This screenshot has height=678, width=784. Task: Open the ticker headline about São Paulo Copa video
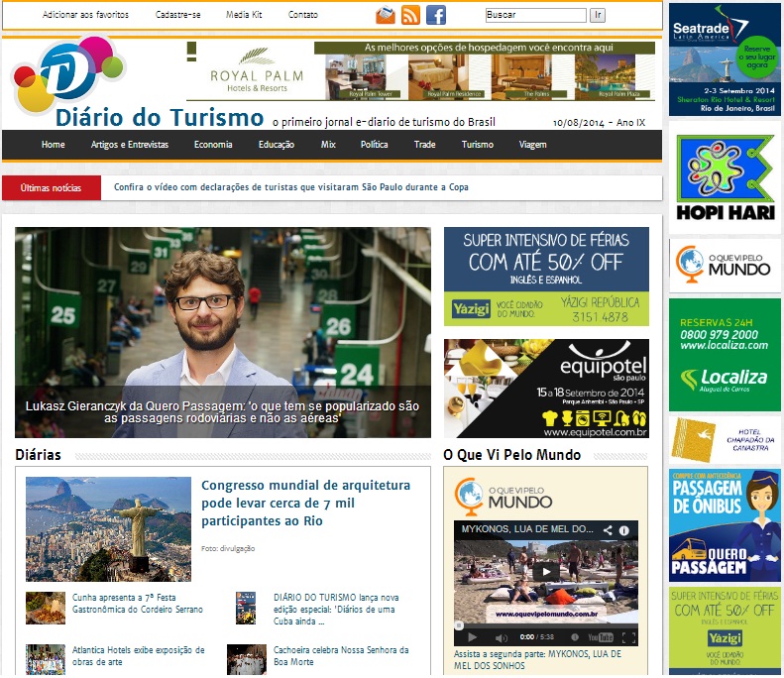point(291,187)
